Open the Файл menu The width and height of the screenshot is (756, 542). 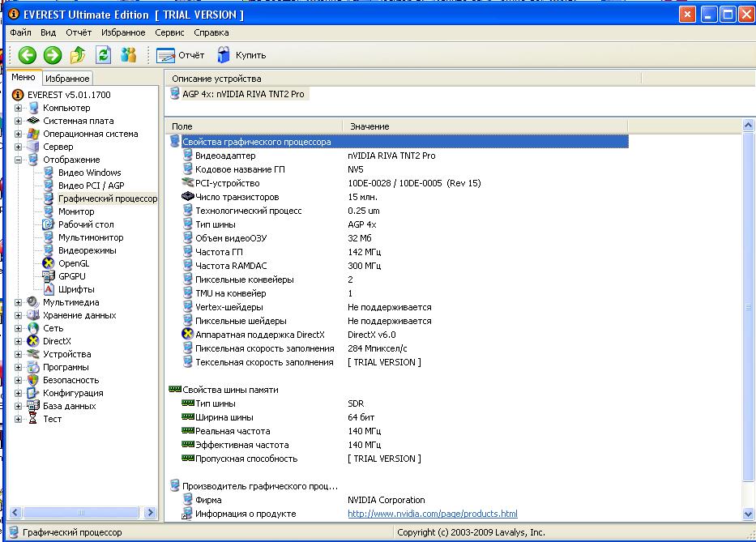tap(20, 32)
